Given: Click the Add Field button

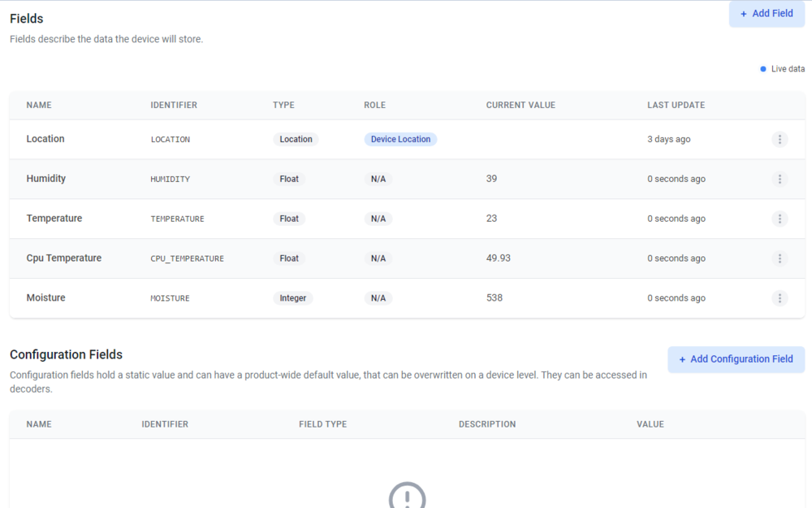Looking at the screenshot, I should point(767,14).
